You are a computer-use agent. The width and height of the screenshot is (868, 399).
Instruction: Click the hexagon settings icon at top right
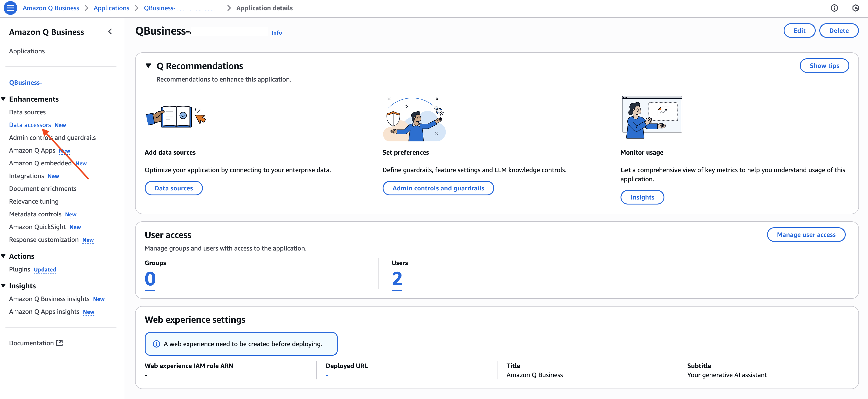[x=855, y=8]
